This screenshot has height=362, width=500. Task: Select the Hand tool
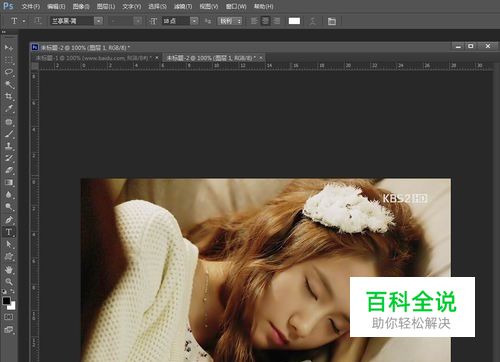pyautogui.click(x=9, y=269)
